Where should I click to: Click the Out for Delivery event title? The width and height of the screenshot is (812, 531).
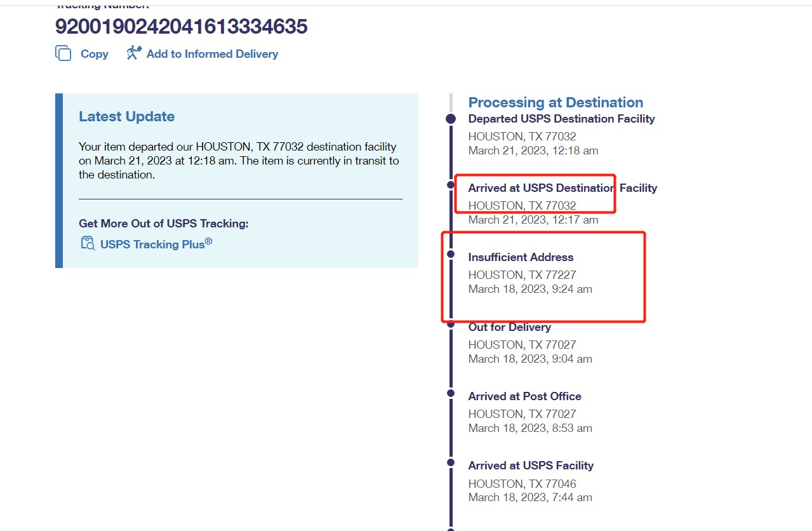coord(509,327)
